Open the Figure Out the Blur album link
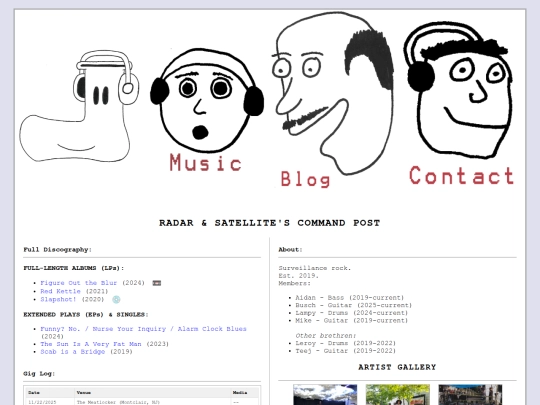 point(79,283)
